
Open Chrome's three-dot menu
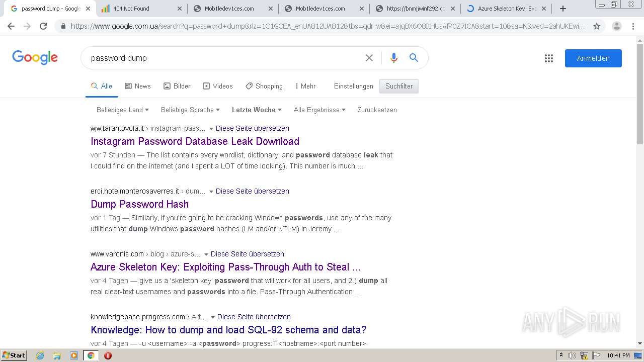pos(633,26)
